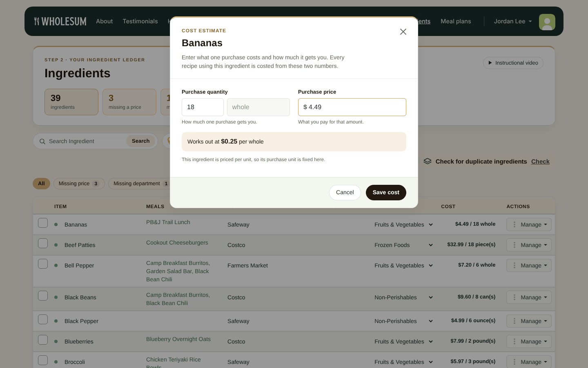
Task: Open the Blueberry Overnight Oats meal link
Action: click(178, 339)
